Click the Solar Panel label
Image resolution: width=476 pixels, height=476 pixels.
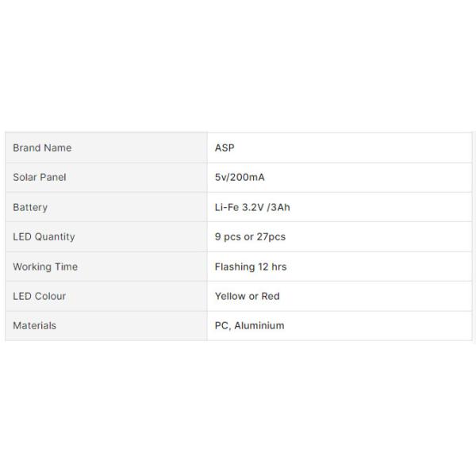[x=40, y=177]
